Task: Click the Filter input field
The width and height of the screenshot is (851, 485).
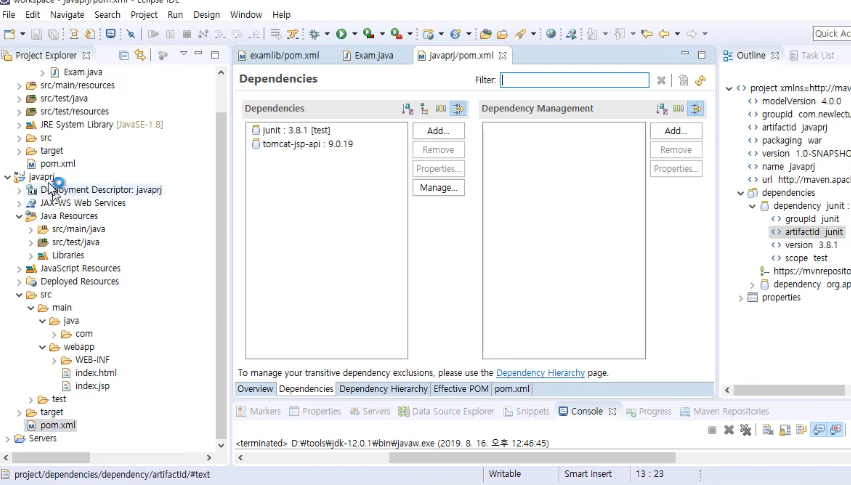Action: (x=574, y=80)
